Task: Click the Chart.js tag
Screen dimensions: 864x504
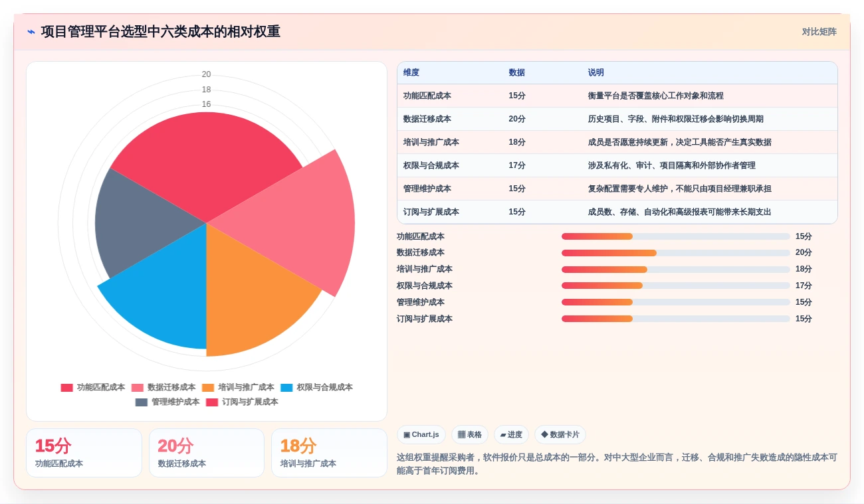Action: [421, 435]
